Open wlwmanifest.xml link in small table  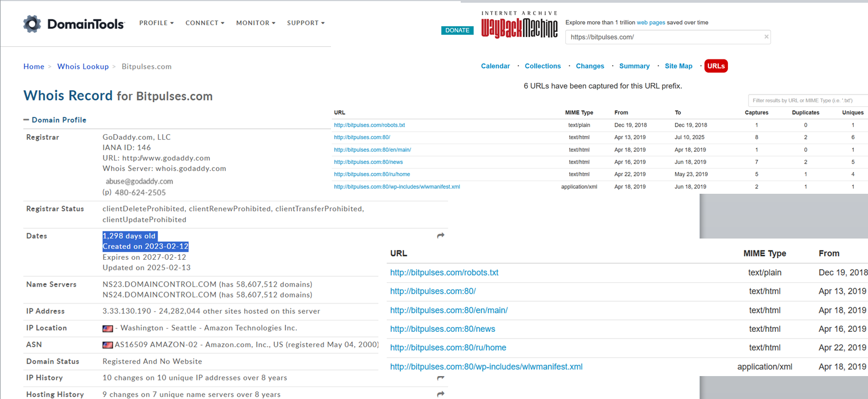tap(397, 187)
